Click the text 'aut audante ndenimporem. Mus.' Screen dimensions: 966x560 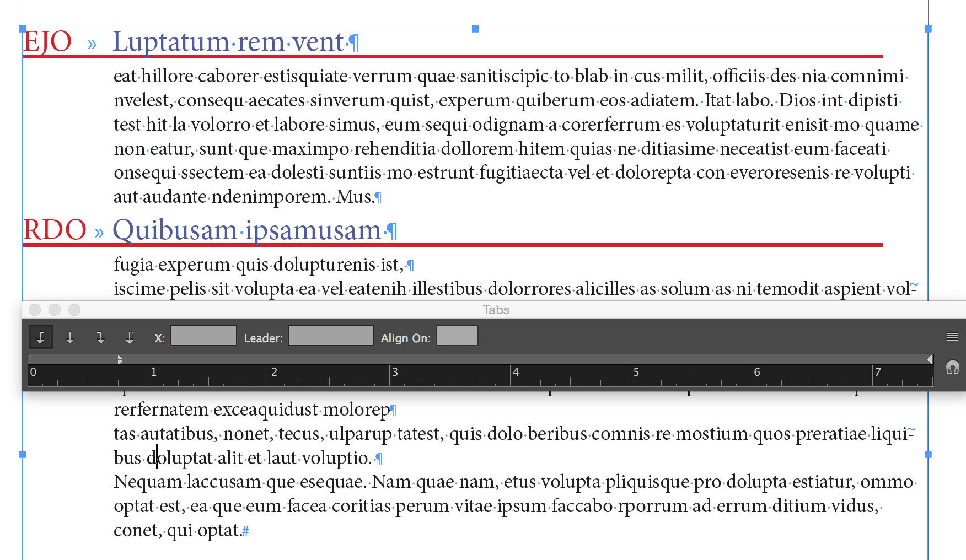pos(244,197)
